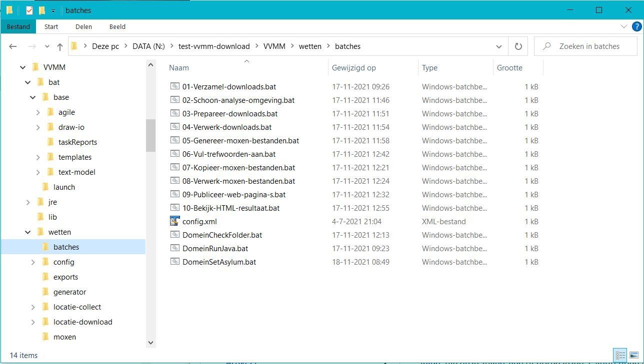Refresh the batches folder view
This screenshot has height=364, width=644.
click(x=518, y=46)
